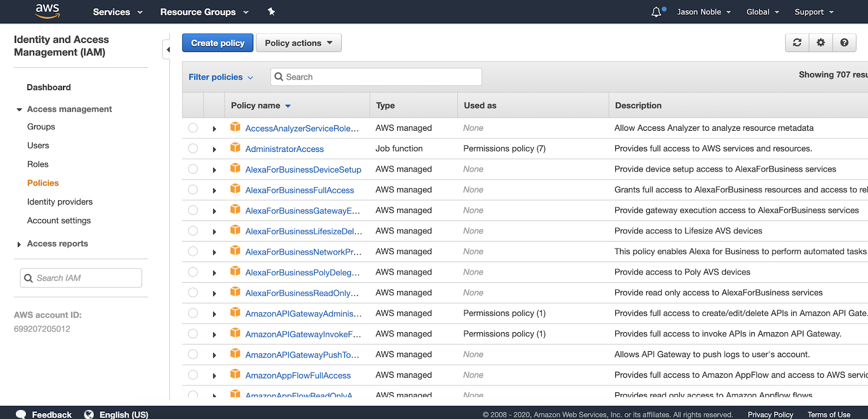Click the AlexaForBusinessLifesizeDel policy box icon
This screenshot has width=868, height=419.
click(x=235, y=230)
